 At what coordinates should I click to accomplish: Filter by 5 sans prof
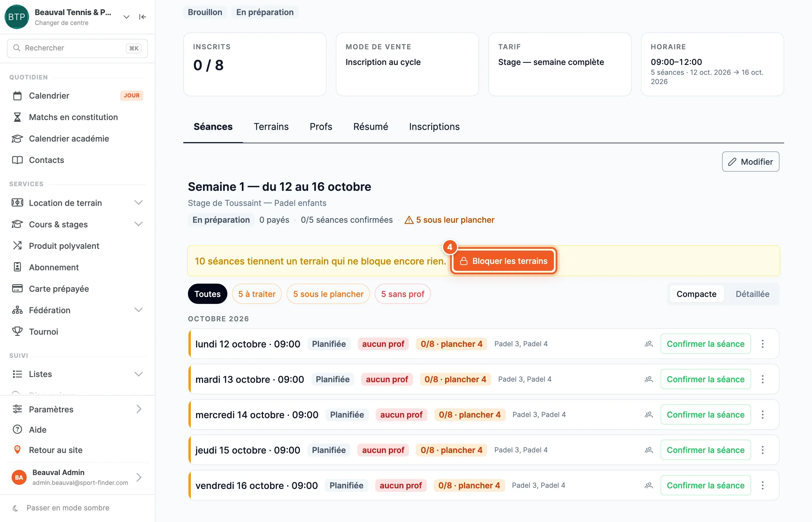click(x=403, y=294)
